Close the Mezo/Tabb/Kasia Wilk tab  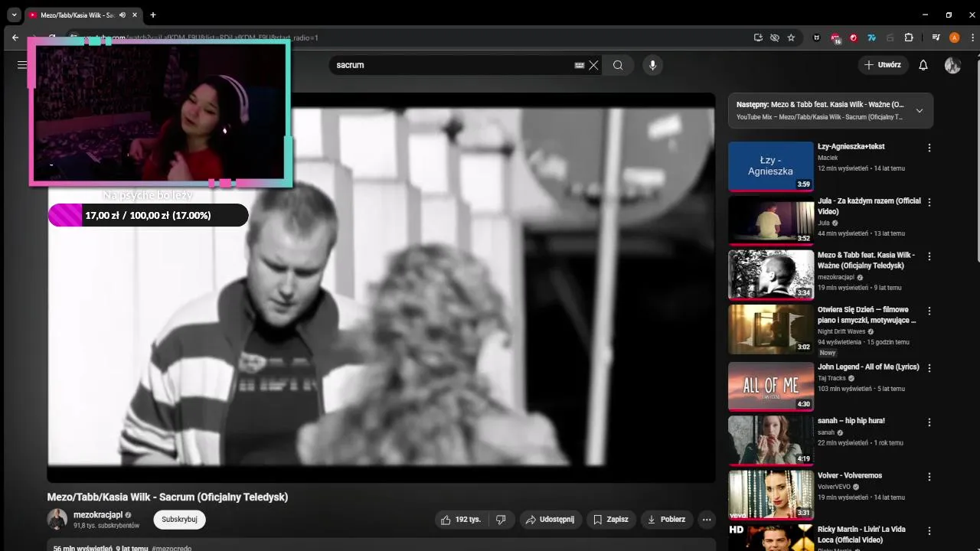135,15
